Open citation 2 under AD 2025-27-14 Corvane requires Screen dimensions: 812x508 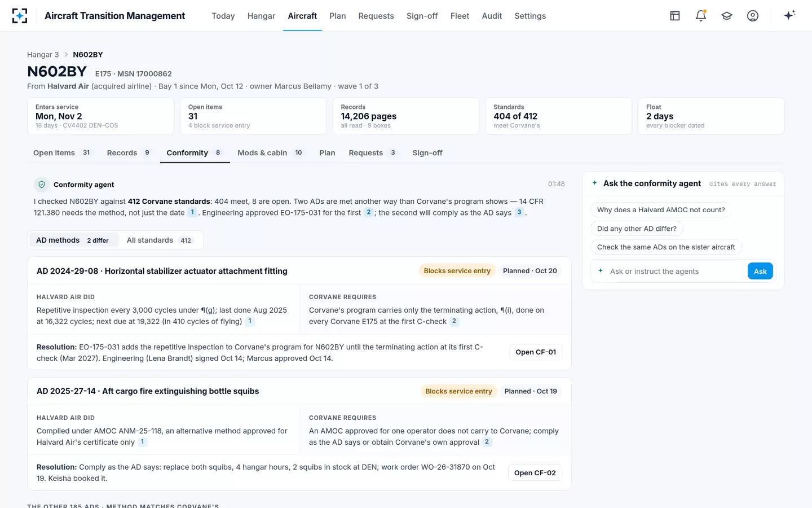pos(487,442)
